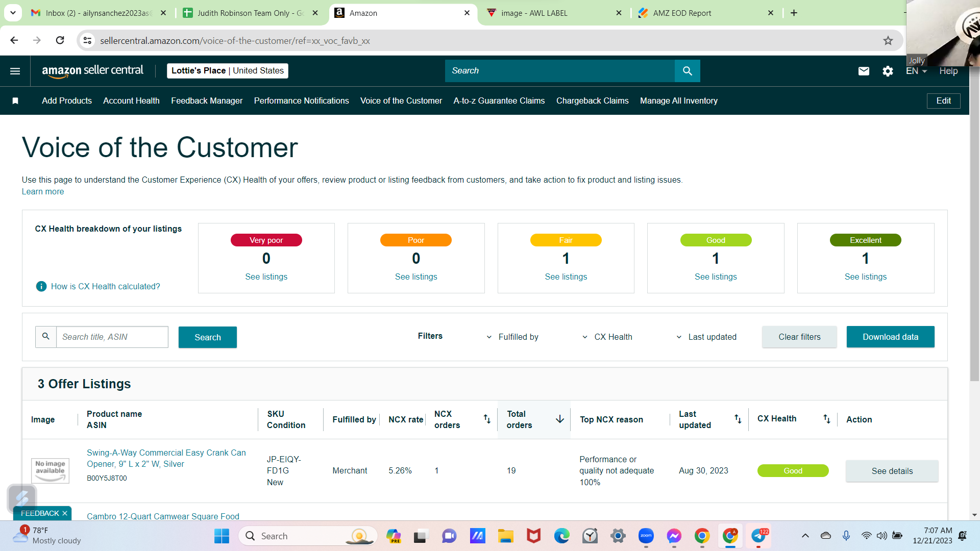Sort by CX Health arrows
The image size is (980, 551).
pyautogui.click(x=827, y=419)
